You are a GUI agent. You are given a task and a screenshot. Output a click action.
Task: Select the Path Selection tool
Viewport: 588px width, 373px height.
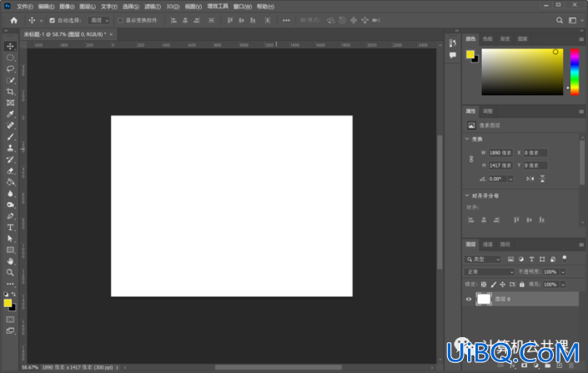[10, 239]
